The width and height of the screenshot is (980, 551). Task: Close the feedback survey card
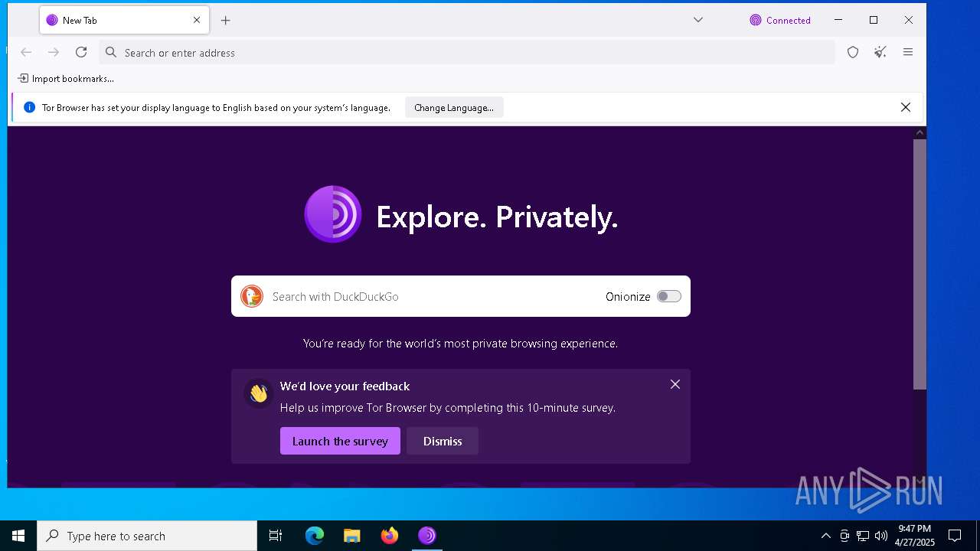click(x=675, y=384)
